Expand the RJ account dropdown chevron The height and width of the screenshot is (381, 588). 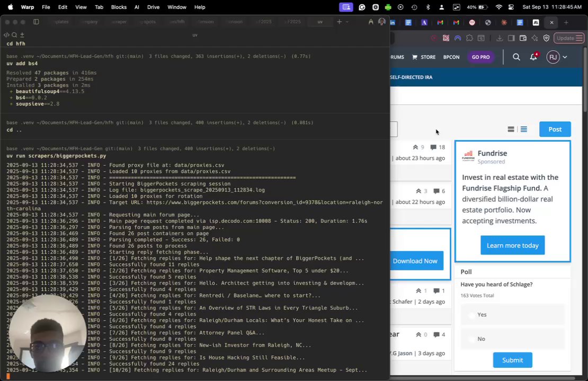(x=565, y=57)
